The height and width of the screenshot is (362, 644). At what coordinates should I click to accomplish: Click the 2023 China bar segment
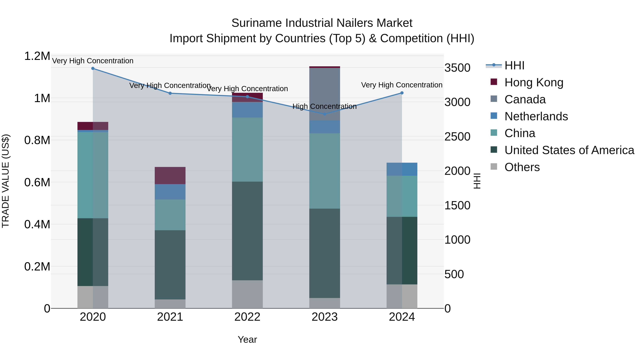[x=325, y=171]
